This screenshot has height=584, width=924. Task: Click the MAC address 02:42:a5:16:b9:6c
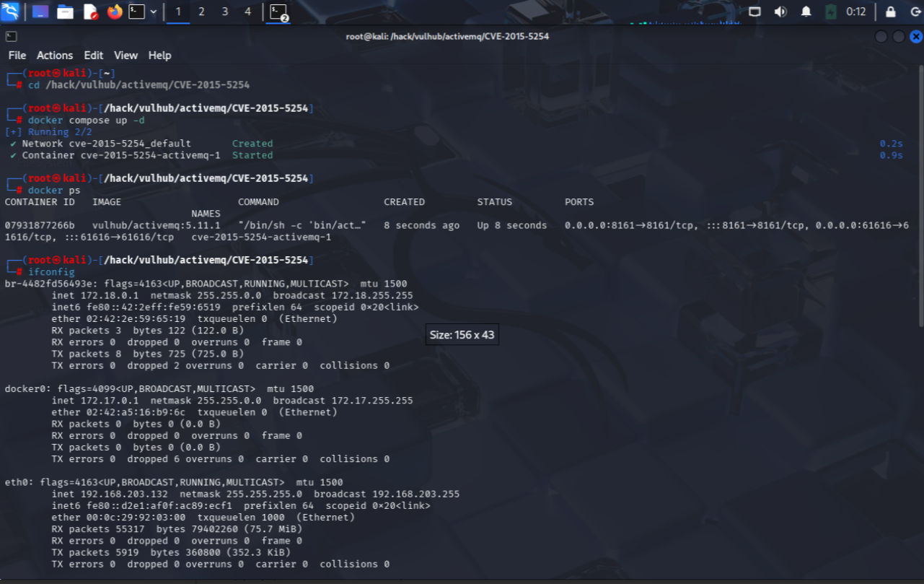pos(133,412)
